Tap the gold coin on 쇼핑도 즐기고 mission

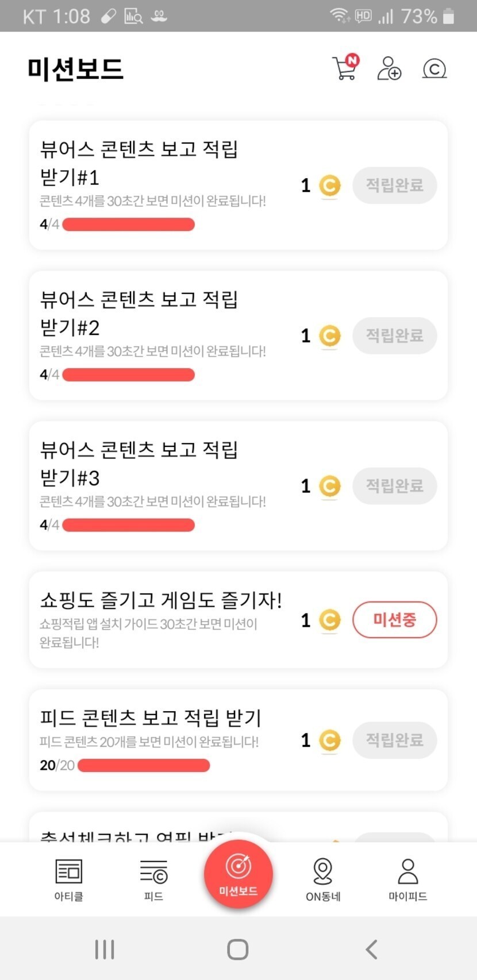click(329, 620)
